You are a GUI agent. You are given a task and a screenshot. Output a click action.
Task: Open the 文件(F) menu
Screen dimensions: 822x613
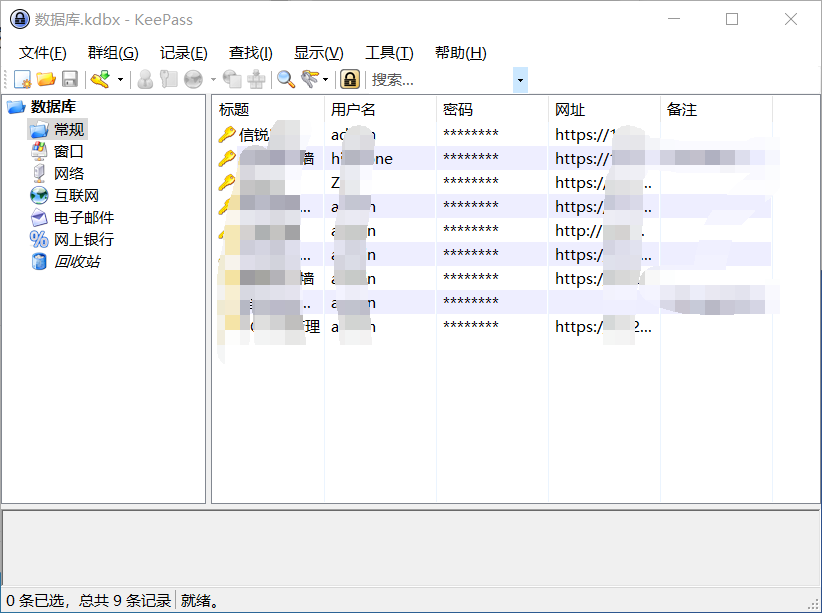coord(42,53)
